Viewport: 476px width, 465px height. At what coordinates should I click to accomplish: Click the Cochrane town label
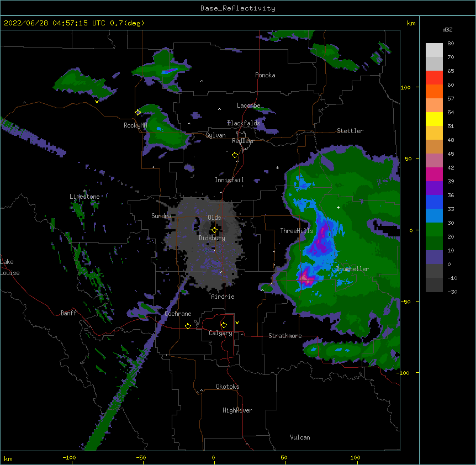point(178,314)
